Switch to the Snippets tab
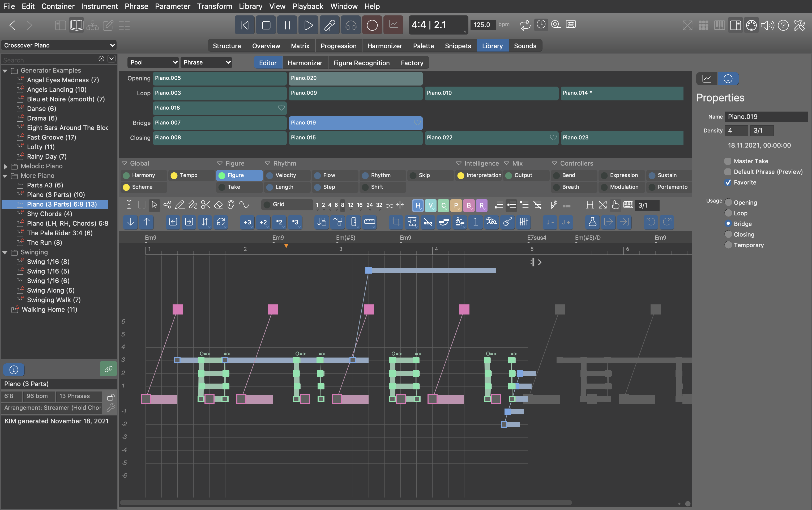The height and width of the screenshot is (510, 812). click(458, 46)
